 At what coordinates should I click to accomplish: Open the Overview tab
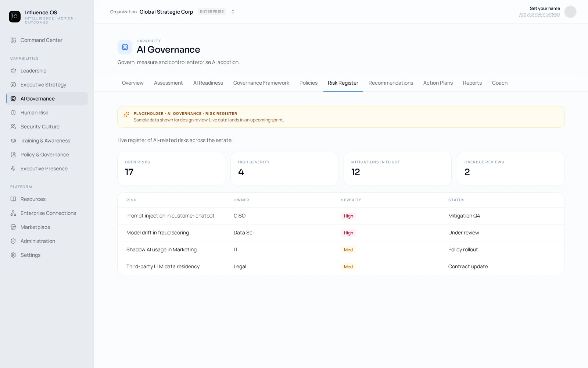133,83
